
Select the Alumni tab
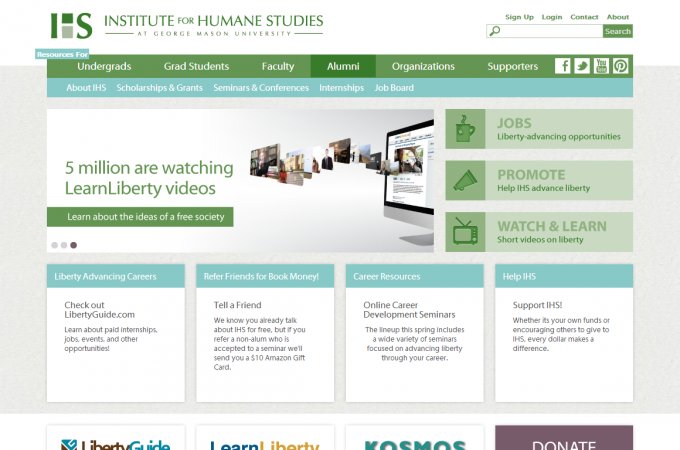(x=343, y=66)
